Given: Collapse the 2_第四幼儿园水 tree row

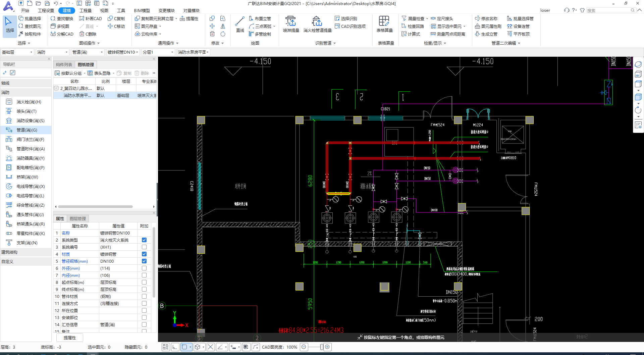Looking at the screenshot, I should point(56,88).
